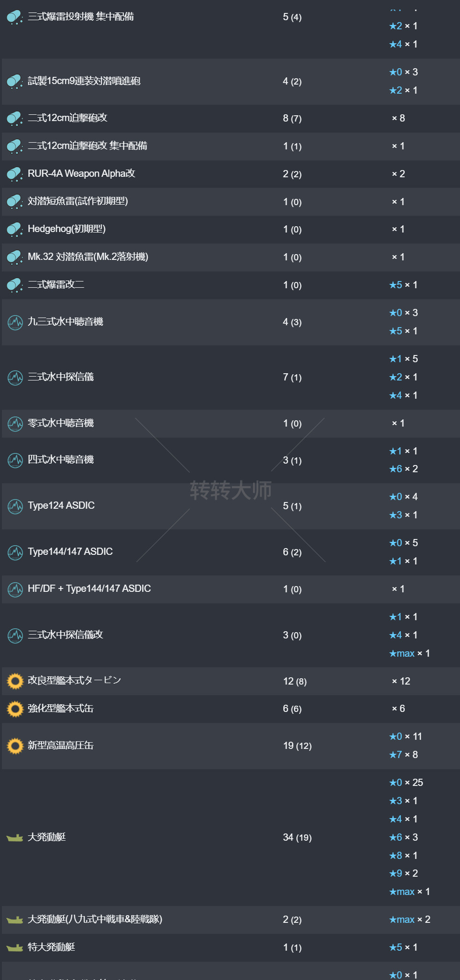460x980 pixels.
Task: Click the ★7 × 8 entry for 新型高温高圧缶
Action: click(403, 755)
